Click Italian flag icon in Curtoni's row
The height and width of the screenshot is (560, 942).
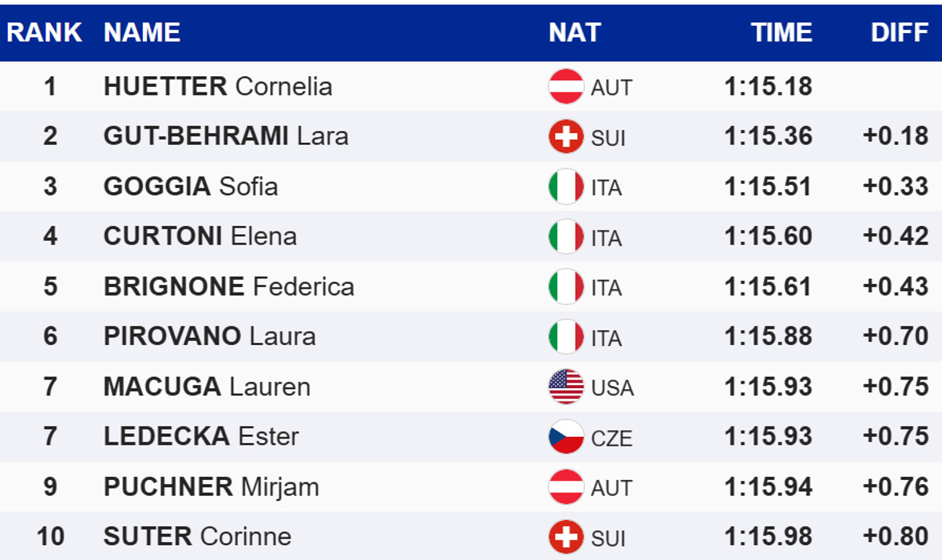(565, 237)
